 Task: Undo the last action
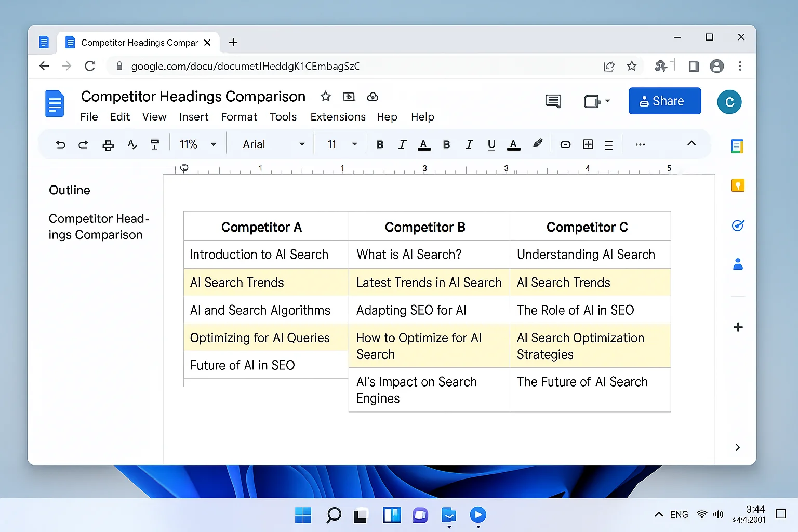coord(60,144)
